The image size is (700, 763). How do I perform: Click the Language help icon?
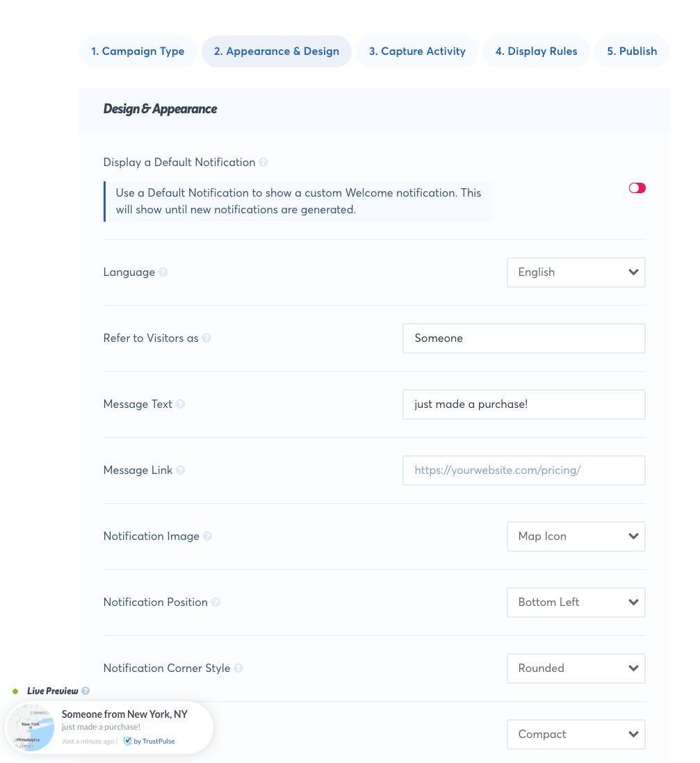(163, 272)
